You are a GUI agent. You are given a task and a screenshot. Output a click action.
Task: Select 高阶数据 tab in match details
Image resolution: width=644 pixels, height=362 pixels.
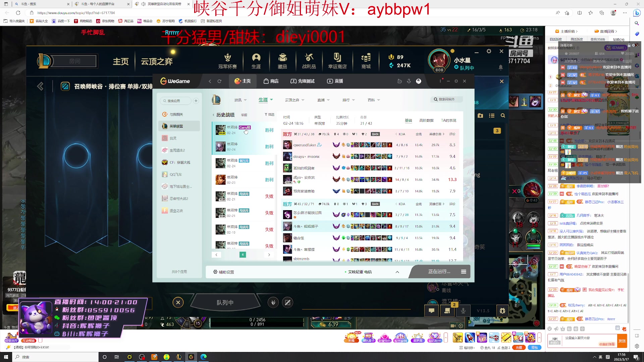(426, 120)
